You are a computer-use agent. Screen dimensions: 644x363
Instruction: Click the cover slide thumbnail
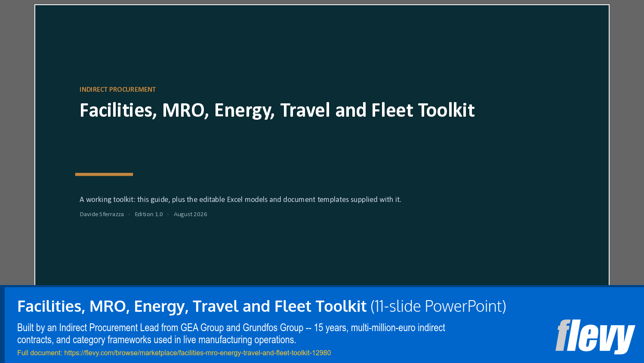[322, 145]
